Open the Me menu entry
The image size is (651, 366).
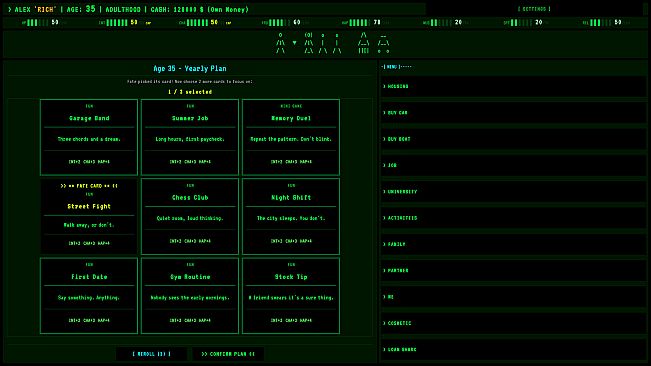pyautogui.click(x=514, y=297)
